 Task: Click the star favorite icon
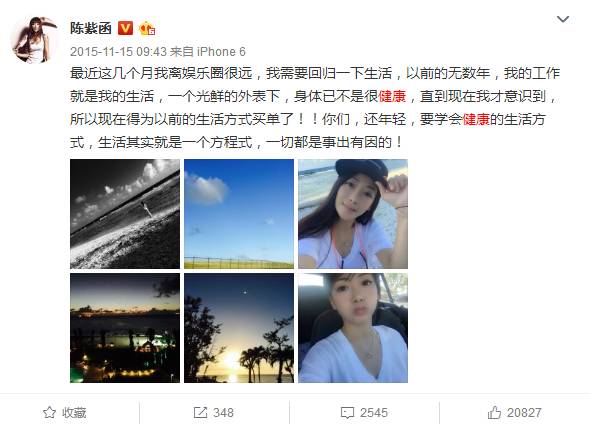(x=49, y=413)
